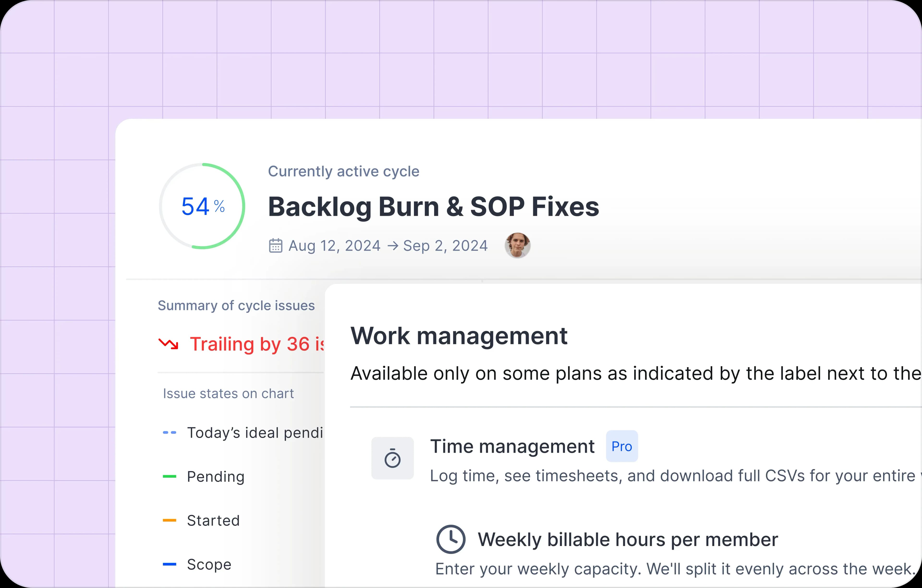Viewport: 922px width, 588px height.
Task: Click the Currently active cycle label
Action: tap(343, 171)
